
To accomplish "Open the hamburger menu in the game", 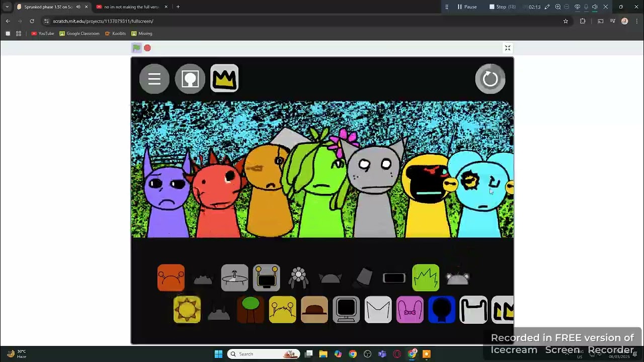I will [154, 79].
